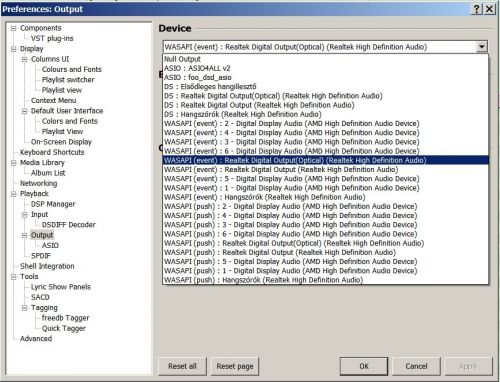500x382 pixels.
Task: Open Shell Integration page
Action: coord(47,266)
